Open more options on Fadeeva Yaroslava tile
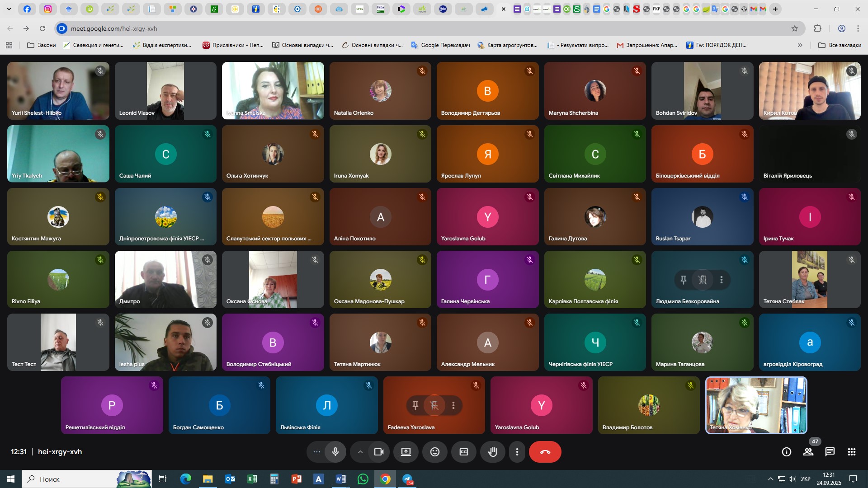 click(x=453, y=405)
